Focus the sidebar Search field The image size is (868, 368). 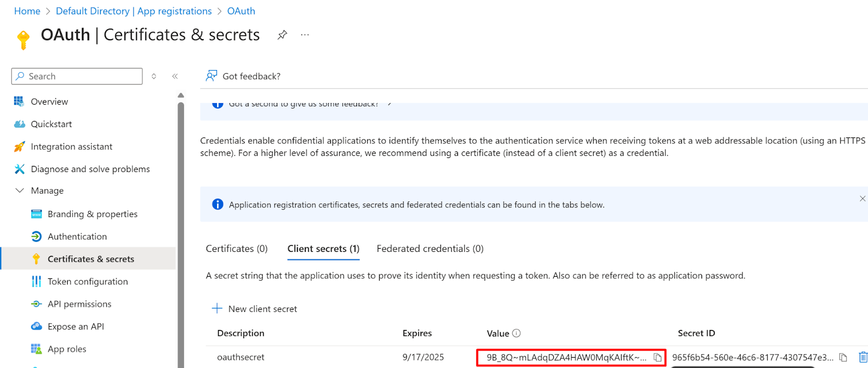pos(77,77)
